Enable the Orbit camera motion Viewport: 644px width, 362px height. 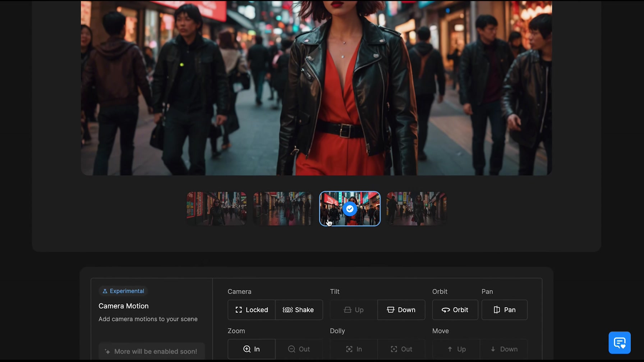click(455, 310)
